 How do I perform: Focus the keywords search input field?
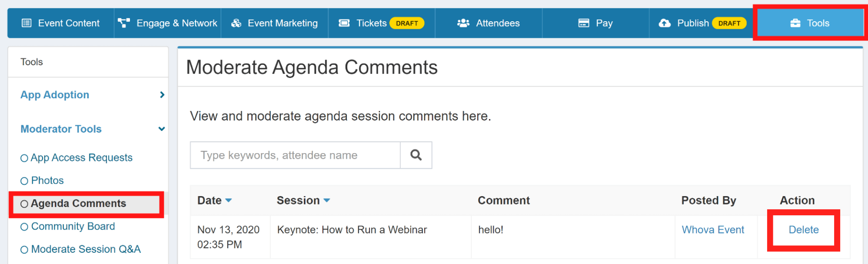point(295,155)
